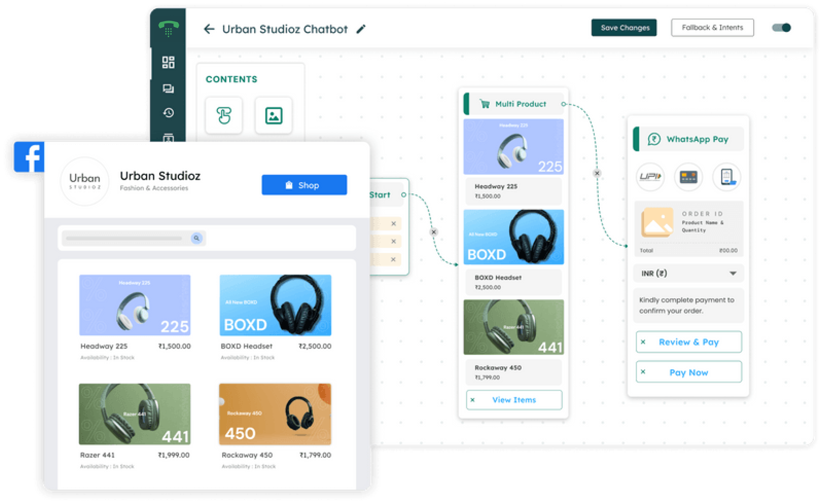Select the Multi Product node header

[514, 104]
